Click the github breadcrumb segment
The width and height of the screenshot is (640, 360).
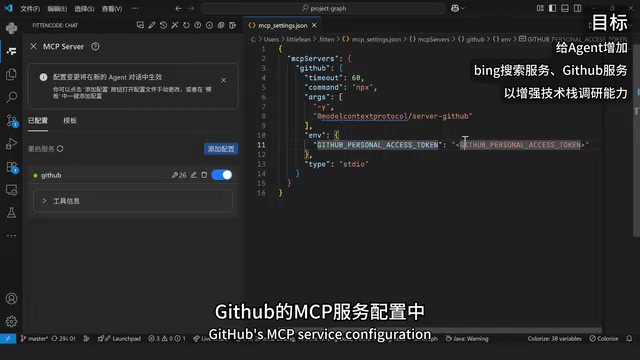pos(471,39)
